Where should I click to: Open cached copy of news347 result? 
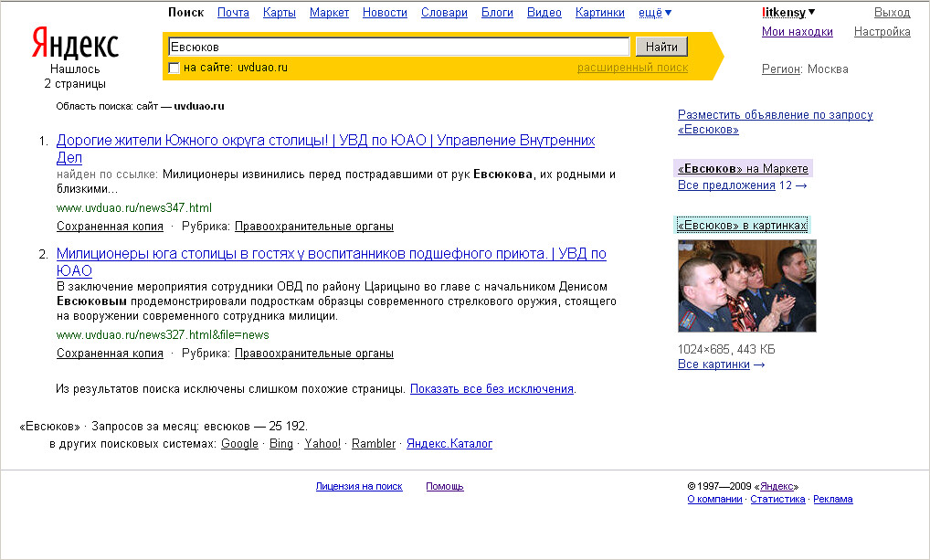pos(110,226)
